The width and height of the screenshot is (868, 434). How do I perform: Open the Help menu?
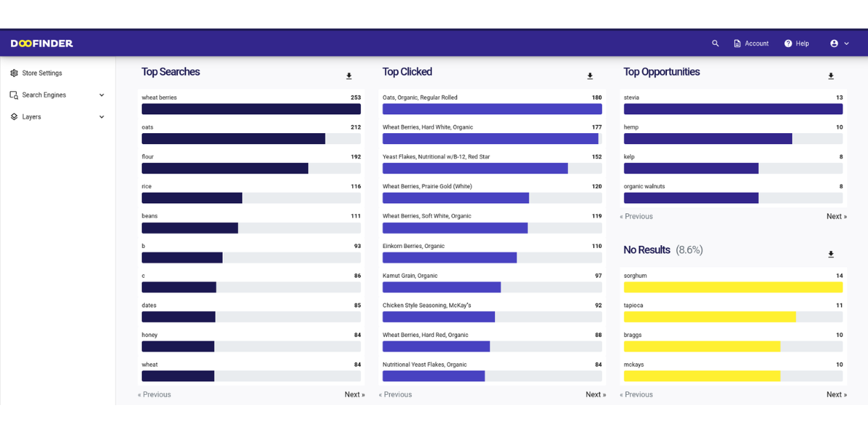[796, 43]
